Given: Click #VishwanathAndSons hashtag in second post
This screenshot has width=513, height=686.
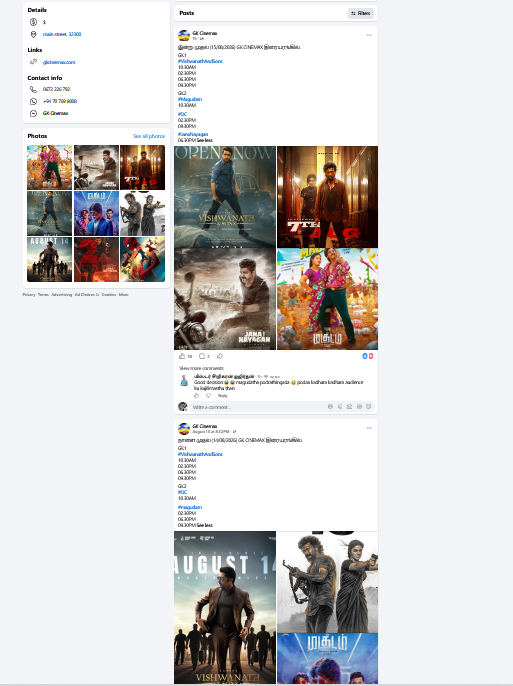Looking at the screenshot, I should click(200, 454).
